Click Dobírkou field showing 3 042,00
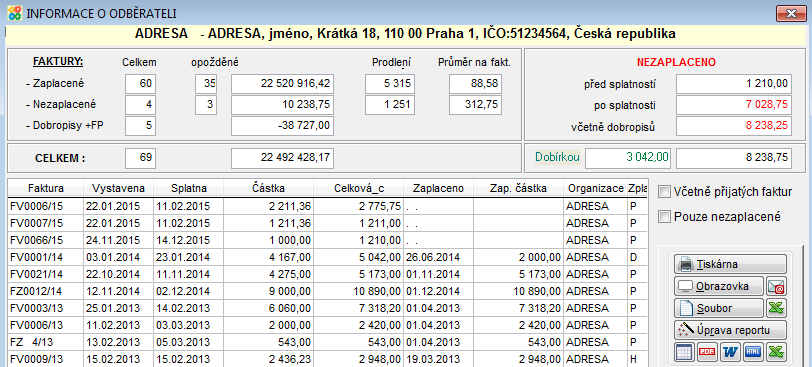Viewport: 812px width, 367px height. click(x=628, y=159)
